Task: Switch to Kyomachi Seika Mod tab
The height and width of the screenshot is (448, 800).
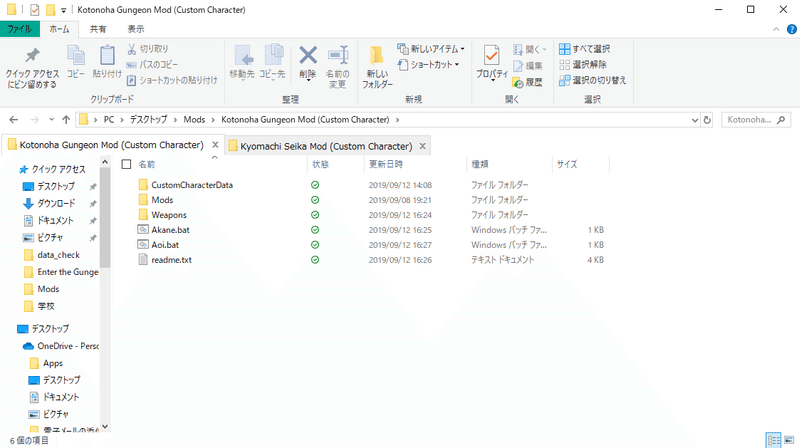Action: pyautogui.click(x=327, y=146)
